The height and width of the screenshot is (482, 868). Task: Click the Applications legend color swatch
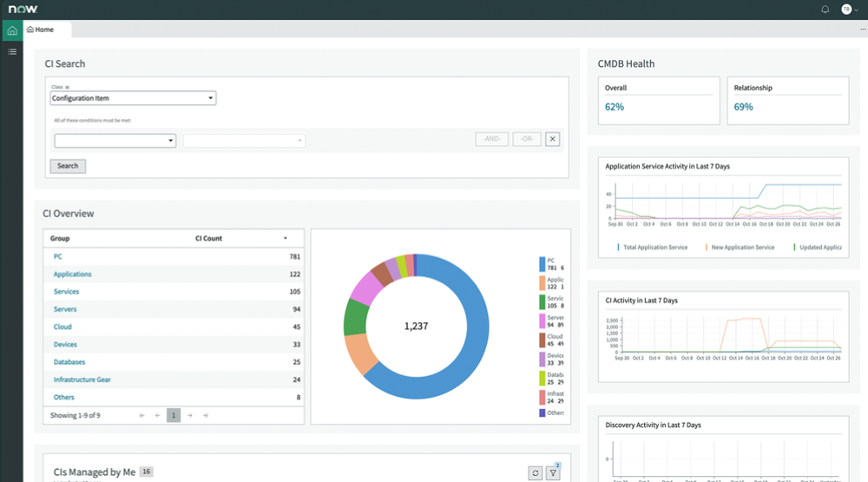[x=542, y=283]
